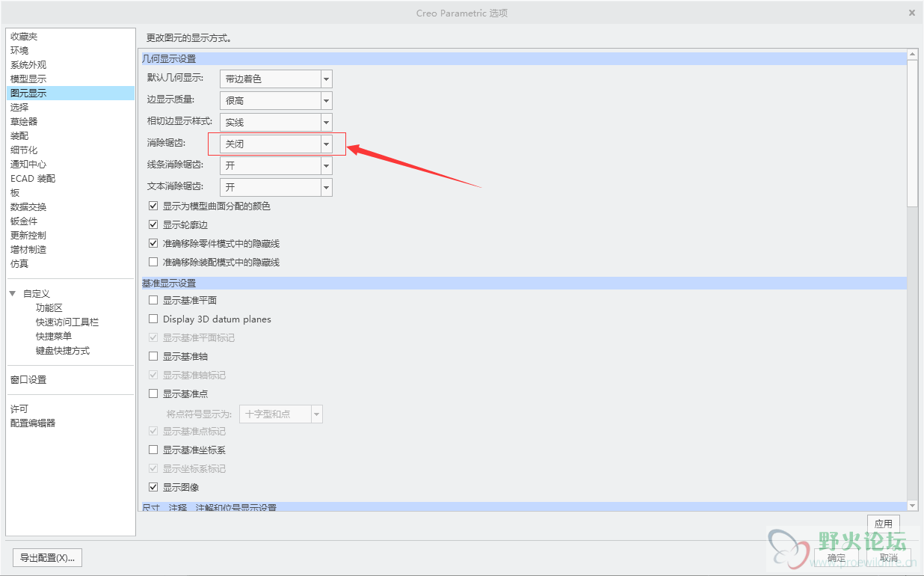Screen dimensions: 924x576
Task: Check 显示基准点 option
Action: coord(153,394)
